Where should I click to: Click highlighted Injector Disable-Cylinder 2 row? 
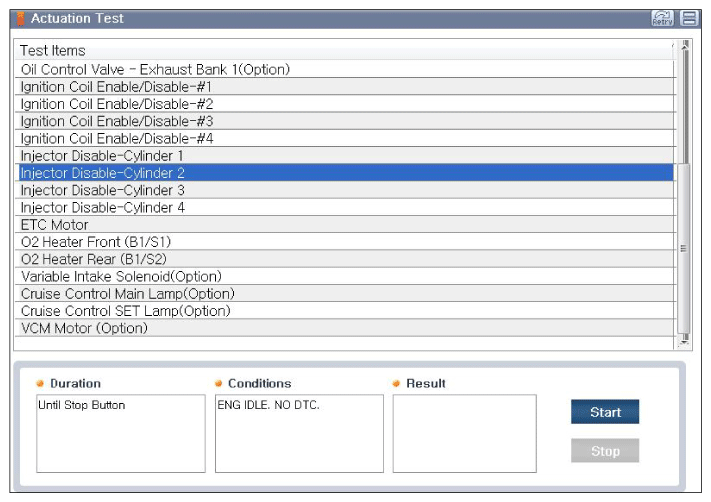pyautogui.click(x=345, y=173)
